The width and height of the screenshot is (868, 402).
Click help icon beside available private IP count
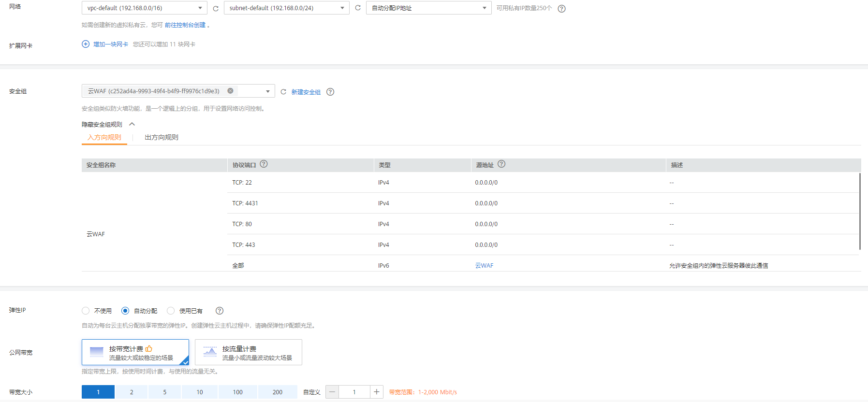click(561, 9)
